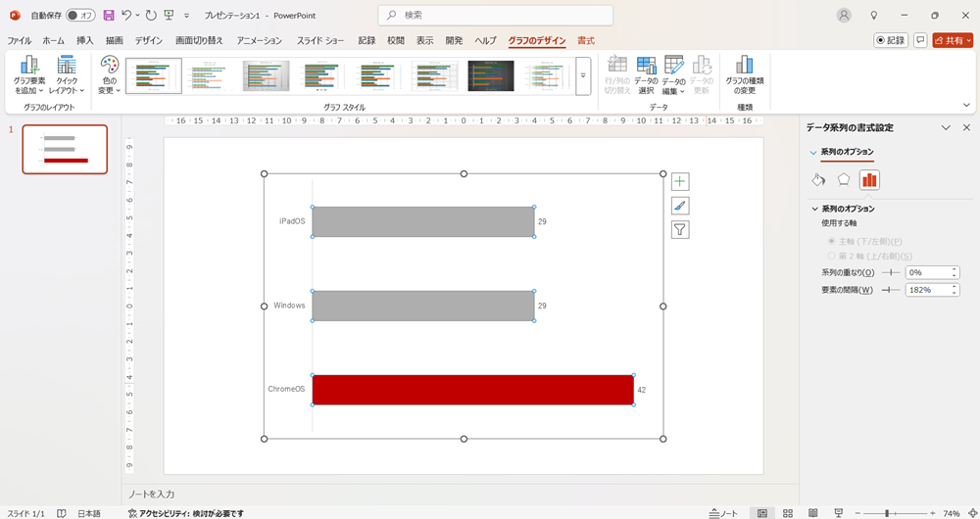
Task: Open the デザイン tab
Action: (149, 40)
